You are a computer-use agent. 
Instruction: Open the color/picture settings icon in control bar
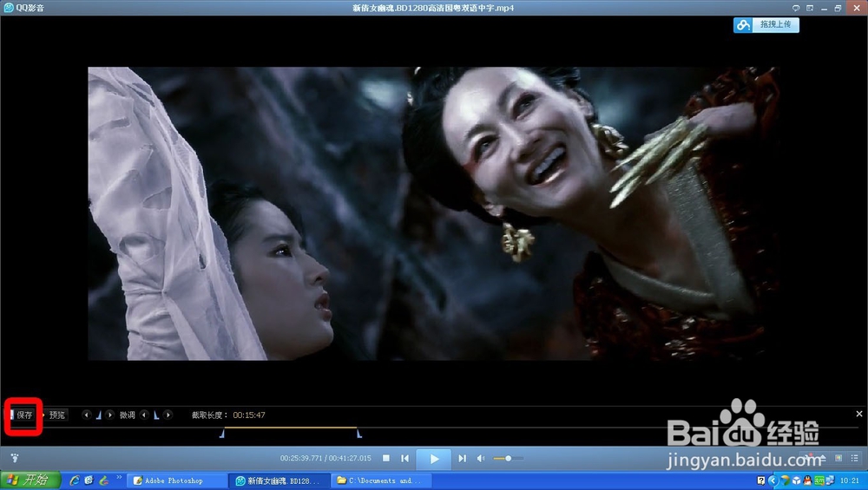pos(838,458)
